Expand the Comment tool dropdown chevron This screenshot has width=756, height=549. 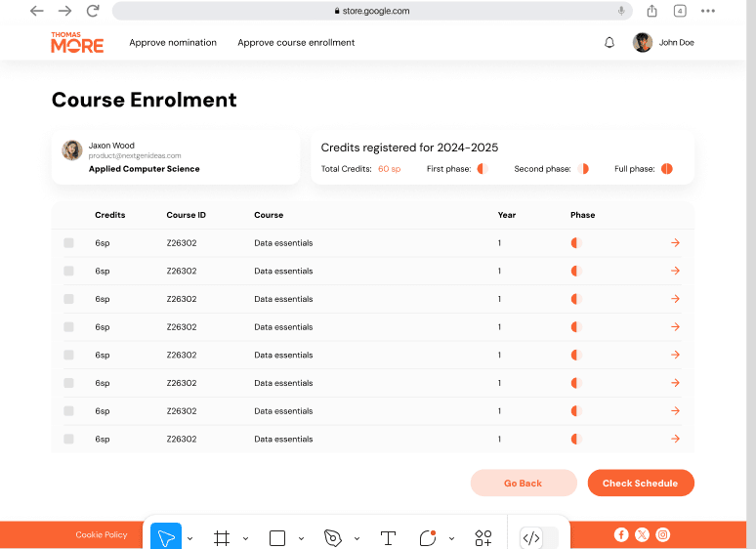(452, 538)
